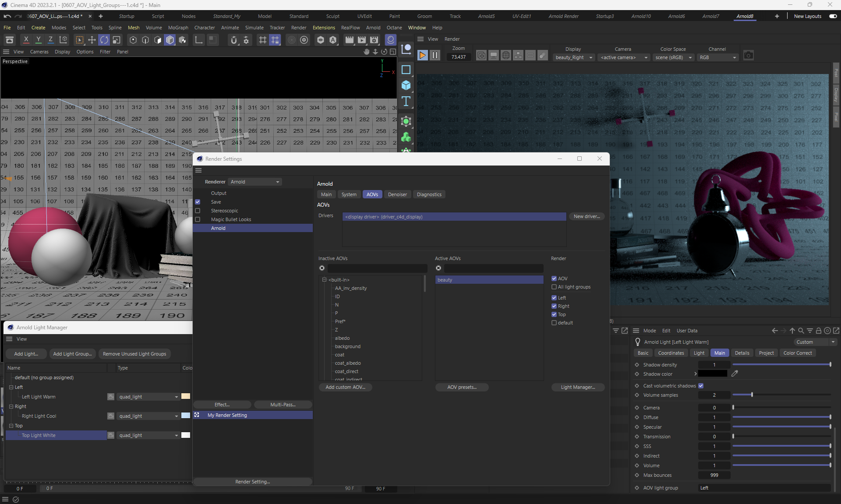Switch to the Denoiser tab

point(397,194)
